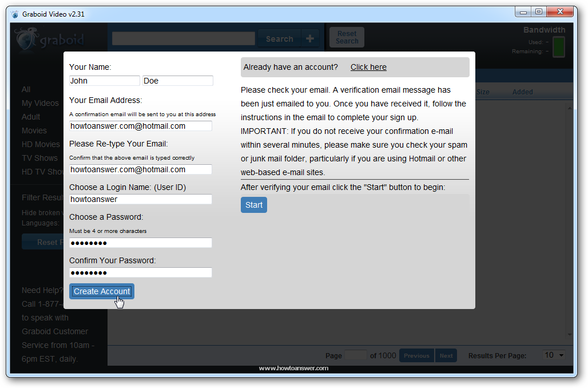Select the Movies category

(34, 130)
